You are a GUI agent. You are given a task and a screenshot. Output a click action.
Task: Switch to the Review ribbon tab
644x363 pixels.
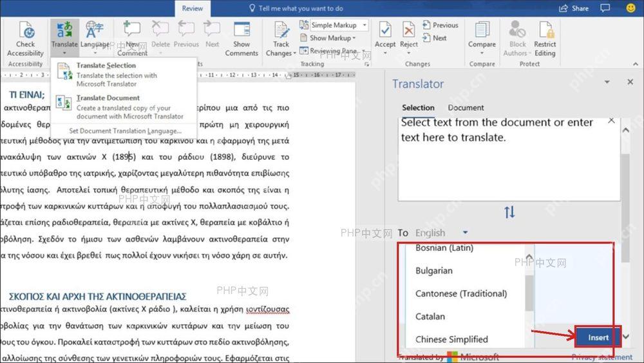[x=192, y=8]
